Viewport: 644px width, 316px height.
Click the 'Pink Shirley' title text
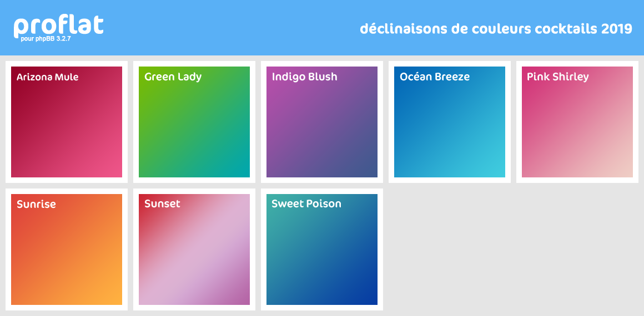[558, 77]
